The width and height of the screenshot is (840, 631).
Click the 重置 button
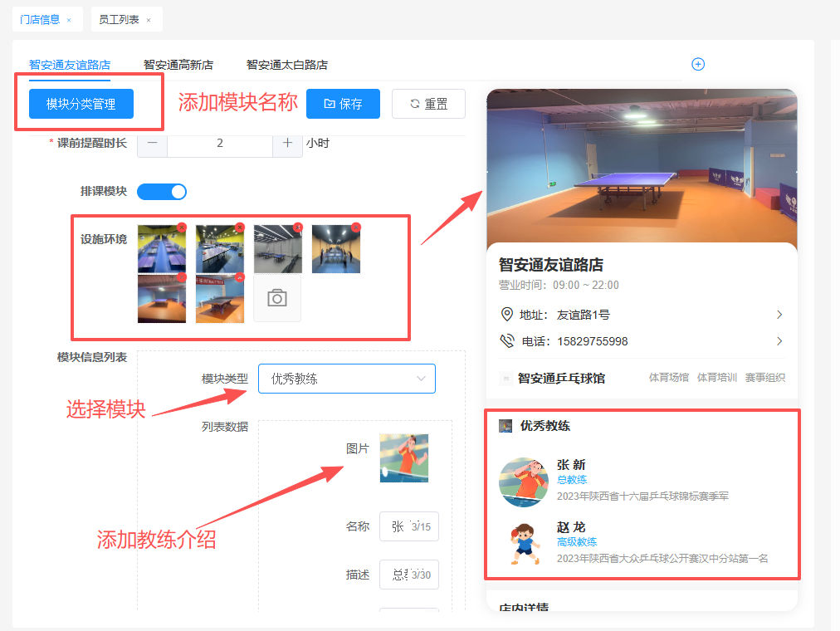428,104
